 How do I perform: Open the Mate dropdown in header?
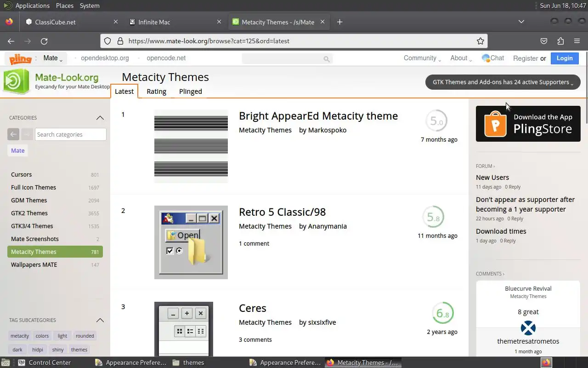coord(53,58)
